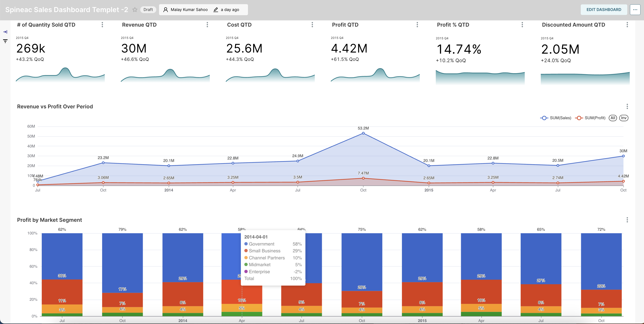Click the 30% red segment in first Jul bar

62,292
